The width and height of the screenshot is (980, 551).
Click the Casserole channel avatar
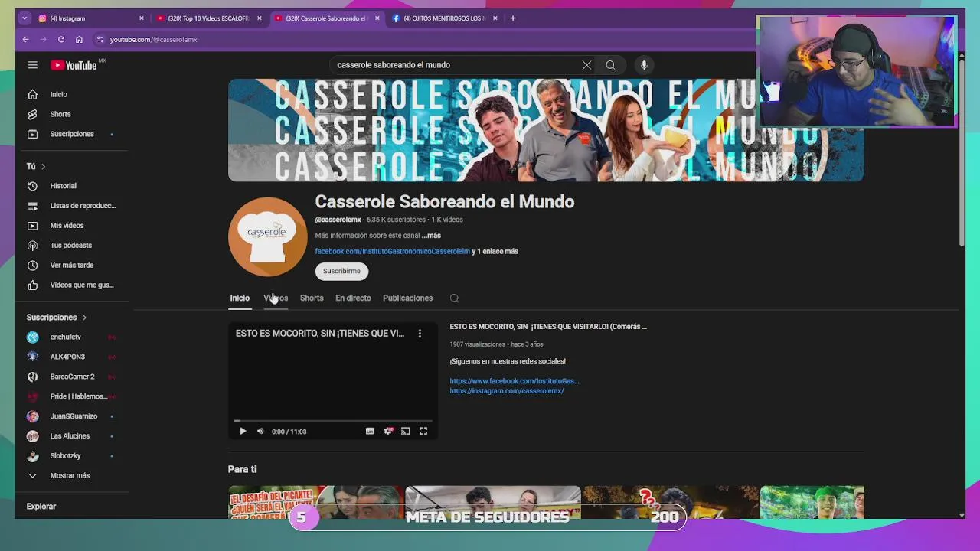[x=267, y=236]
